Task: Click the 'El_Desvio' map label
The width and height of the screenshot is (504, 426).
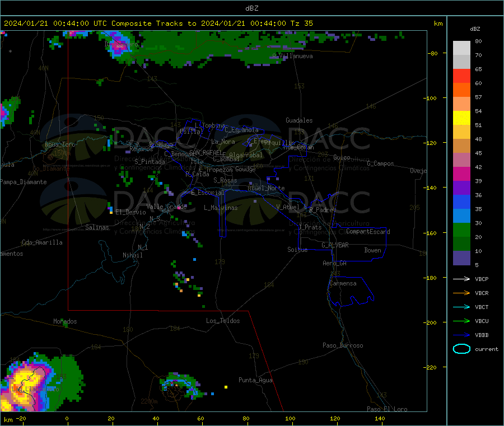Action: click(130, 212)
